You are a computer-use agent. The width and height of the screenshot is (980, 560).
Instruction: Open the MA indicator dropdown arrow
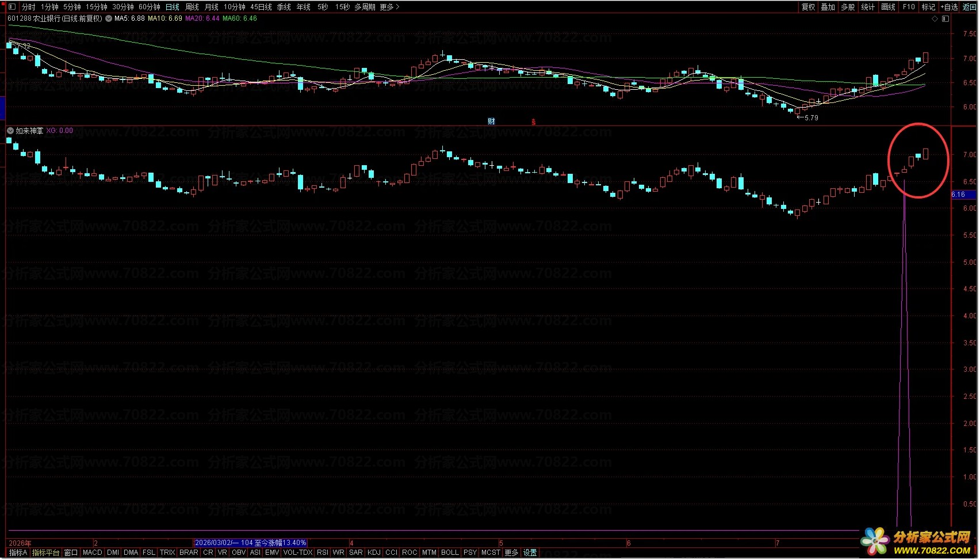click(109, 18)
